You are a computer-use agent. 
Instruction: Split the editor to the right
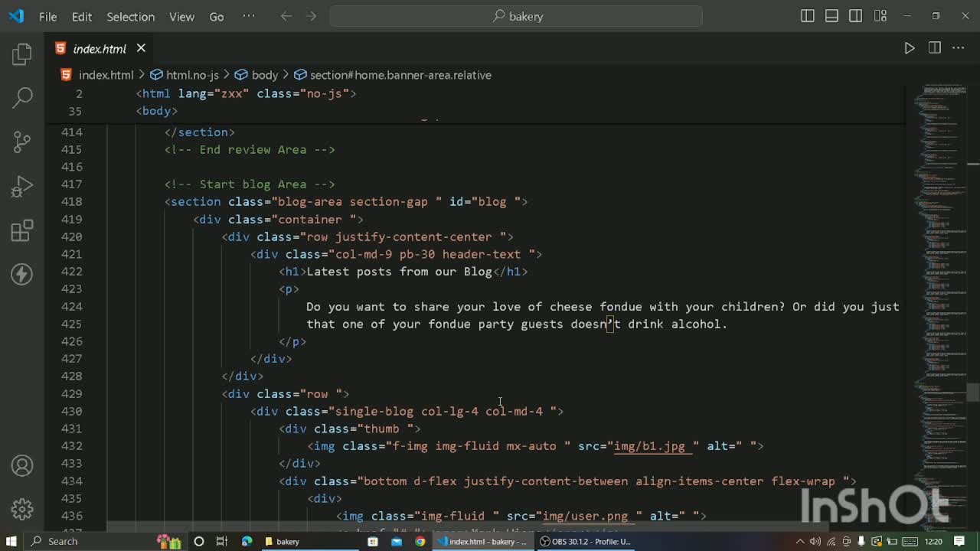click(x=934, y=48)
